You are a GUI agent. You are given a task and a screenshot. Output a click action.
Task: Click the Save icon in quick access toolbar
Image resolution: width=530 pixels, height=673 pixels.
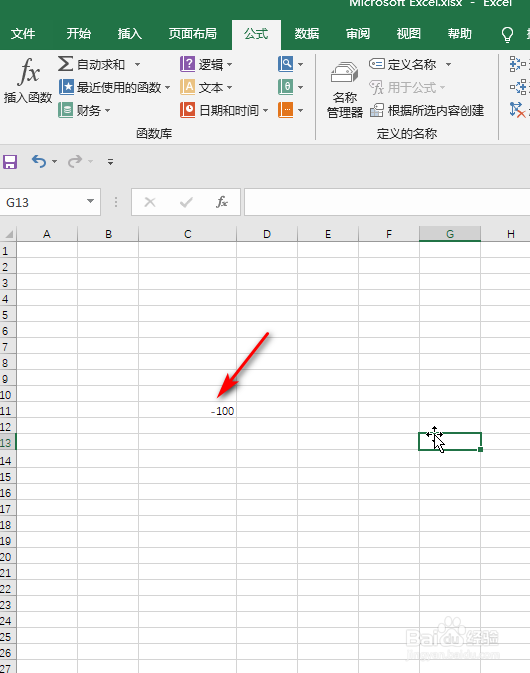(x=10, y=162)
